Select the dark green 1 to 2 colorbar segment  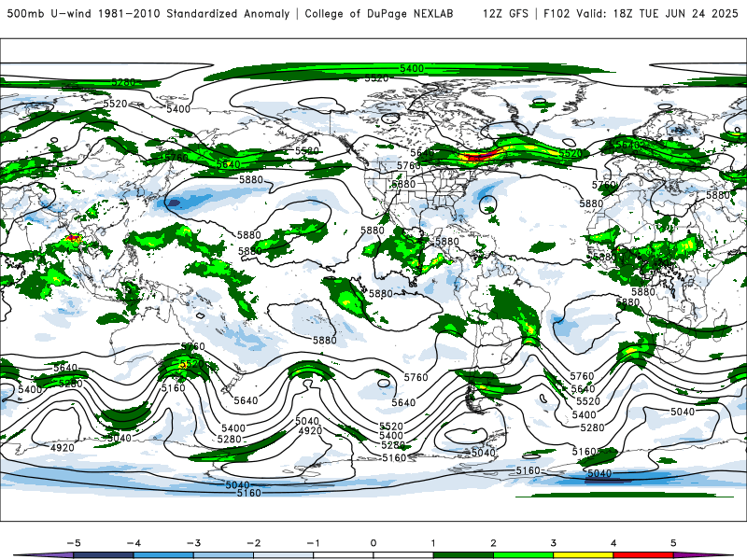point(463,555)
